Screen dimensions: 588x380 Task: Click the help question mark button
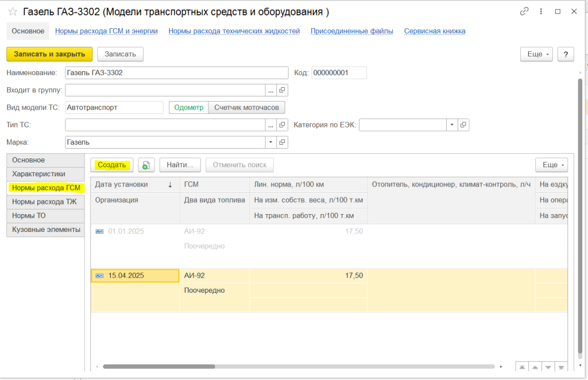tap(566, 54)
